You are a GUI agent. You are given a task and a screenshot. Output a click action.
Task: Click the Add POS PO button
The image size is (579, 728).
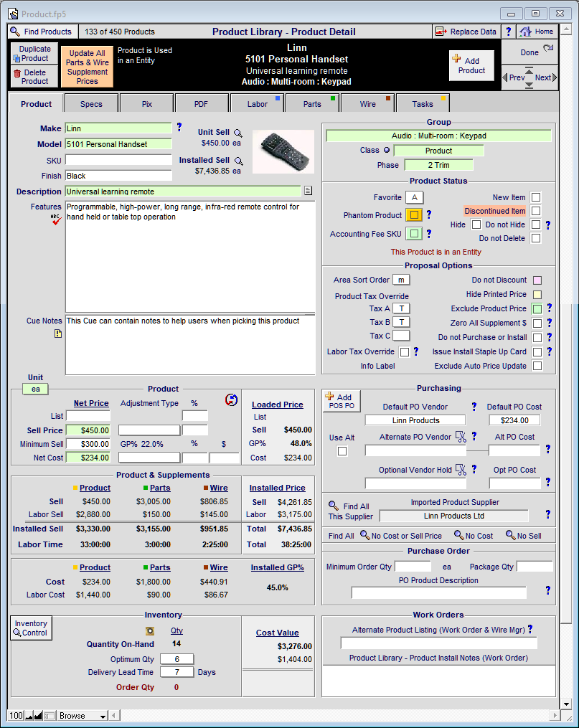pos(342,401)
